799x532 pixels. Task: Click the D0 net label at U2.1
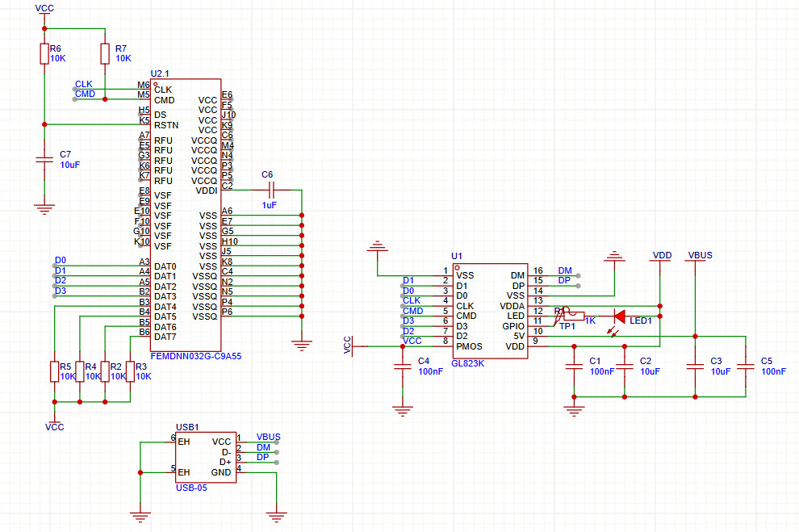point(61,261)
